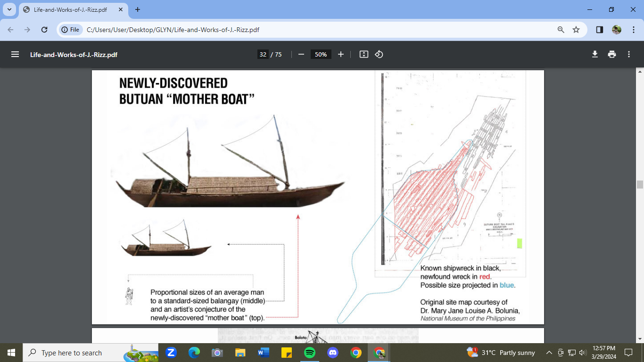Download the PDF file

(595, 54)
